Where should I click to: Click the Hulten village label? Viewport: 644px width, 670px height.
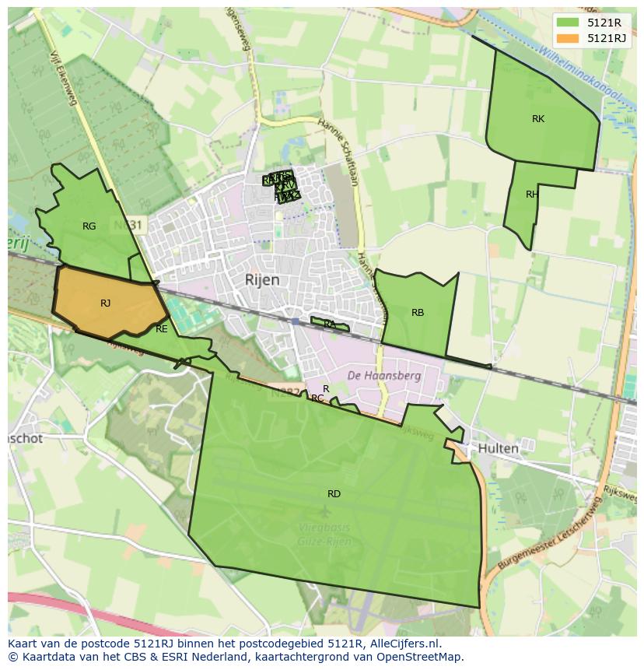coord(498,449)
